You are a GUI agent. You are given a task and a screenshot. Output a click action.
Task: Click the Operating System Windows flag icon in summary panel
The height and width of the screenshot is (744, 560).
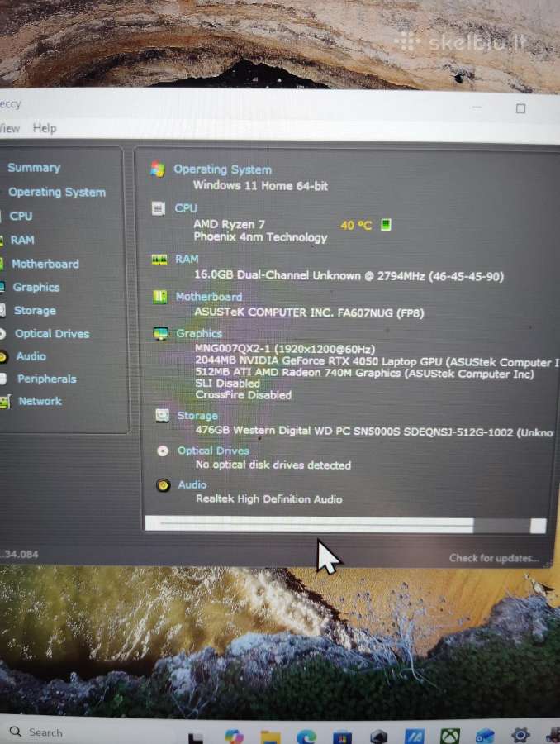click(158, 169)
